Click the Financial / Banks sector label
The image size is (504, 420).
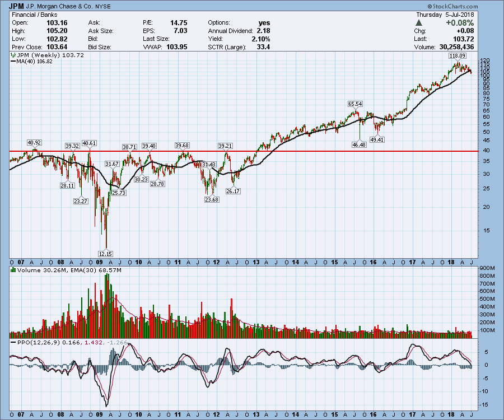pos(34,15)
